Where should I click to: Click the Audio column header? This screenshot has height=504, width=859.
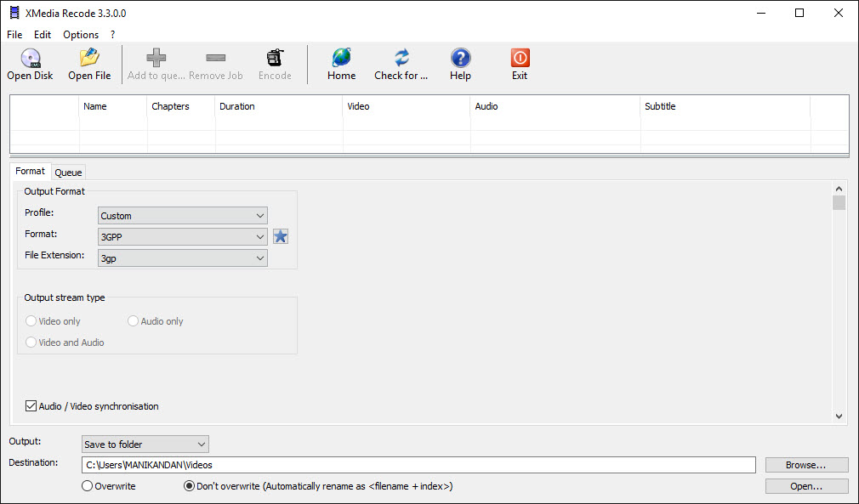tap(555, 106)
